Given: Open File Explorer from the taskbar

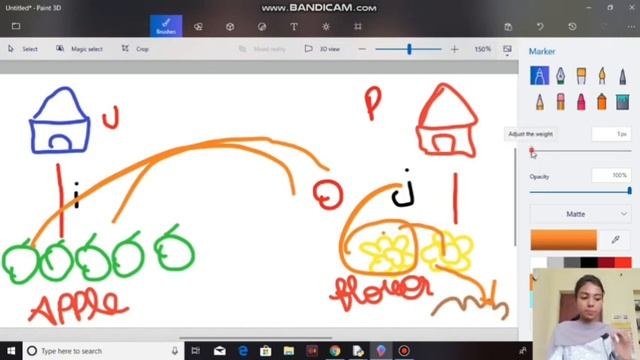Looking at the screenshot, I should (x=289, y=351).
